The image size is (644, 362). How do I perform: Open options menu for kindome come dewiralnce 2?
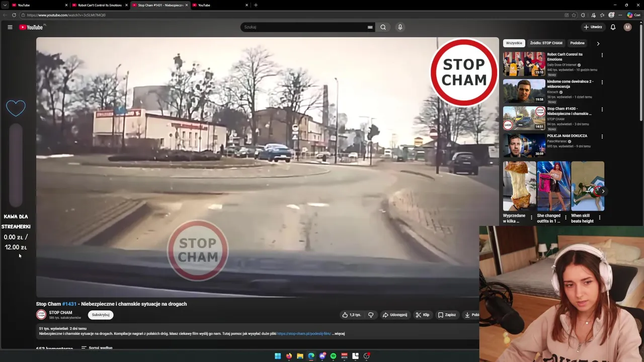602,82
